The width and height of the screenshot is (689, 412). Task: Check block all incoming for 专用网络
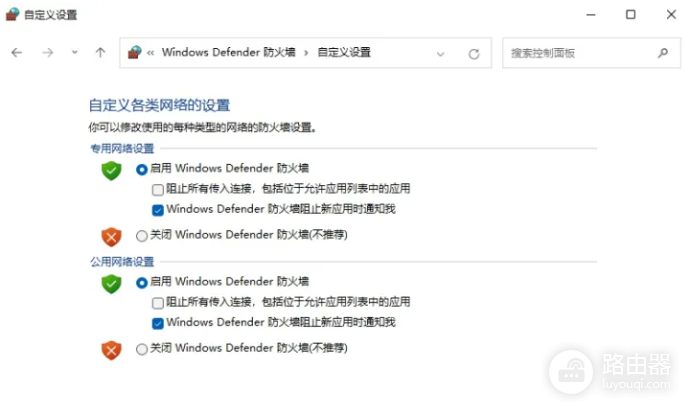tap(158, 190)
